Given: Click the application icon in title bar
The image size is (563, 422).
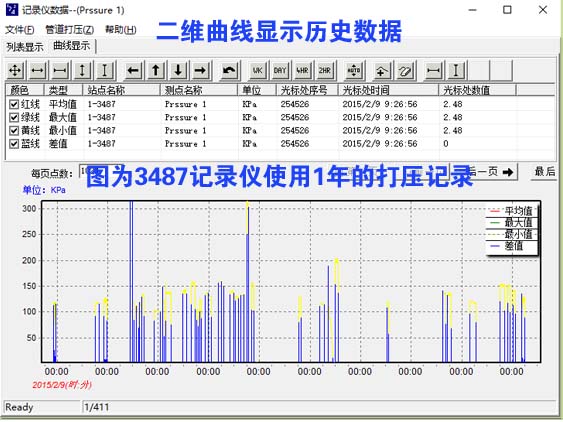Looking at the screenshot, I should 11,10.
